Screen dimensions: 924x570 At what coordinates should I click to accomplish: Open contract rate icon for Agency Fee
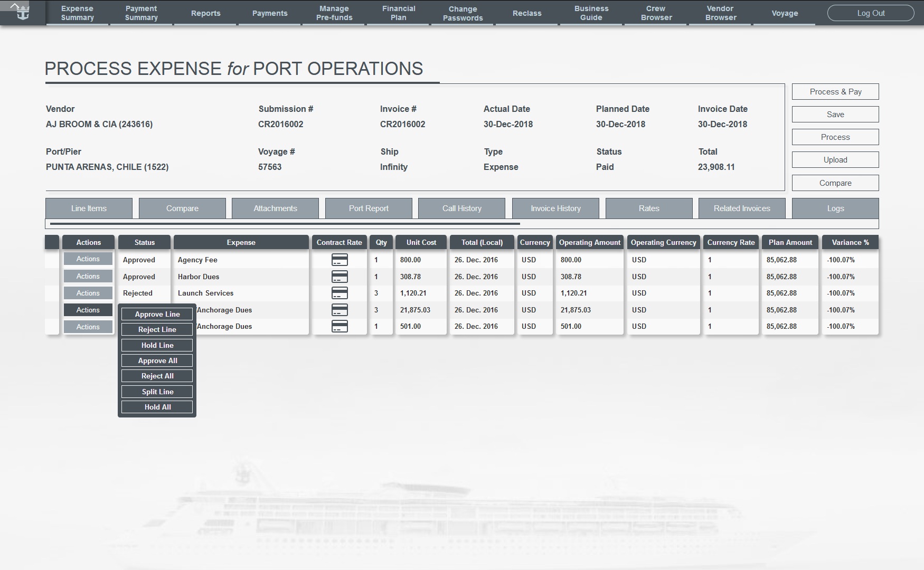pyautogui.click(x=340, y=260)
